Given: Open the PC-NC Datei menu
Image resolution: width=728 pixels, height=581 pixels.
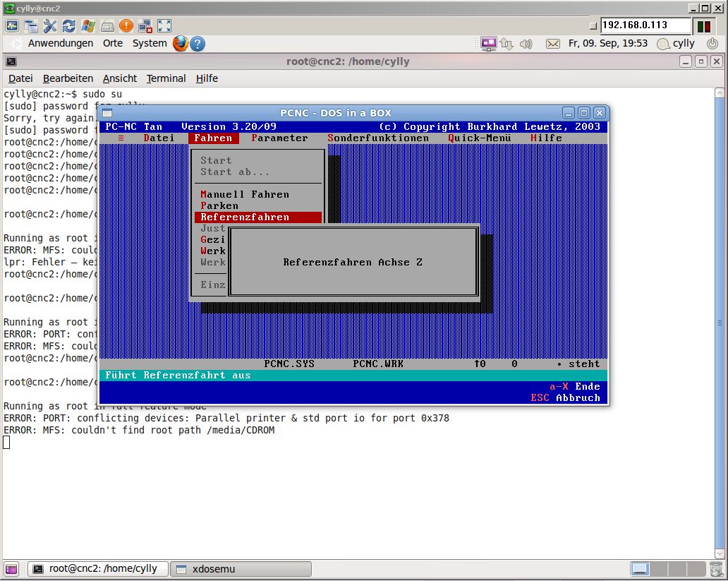Looking at the screenshot, I should coord(159,138).
